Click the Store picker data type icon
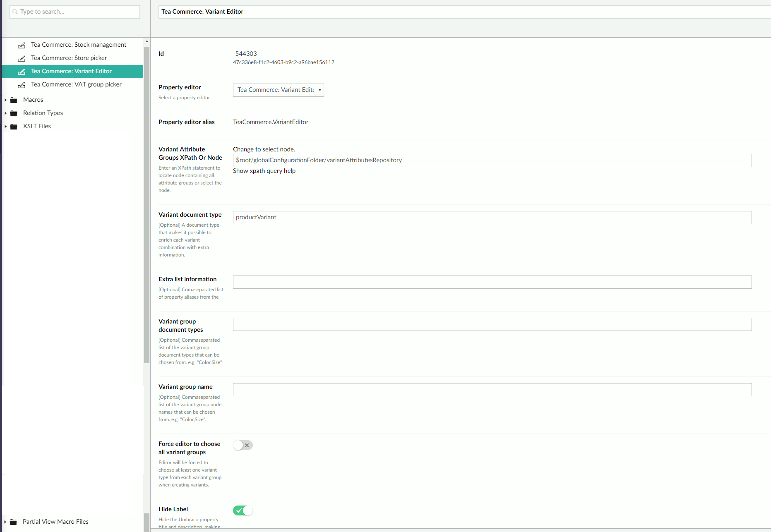The image size is (771, 532). click(22, 58)
